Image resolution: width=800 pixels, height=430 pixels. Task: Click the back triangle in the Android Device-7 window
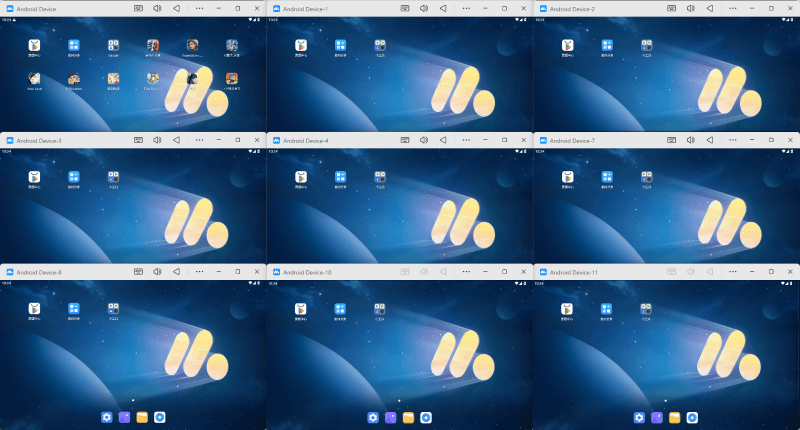click(710, 140)
